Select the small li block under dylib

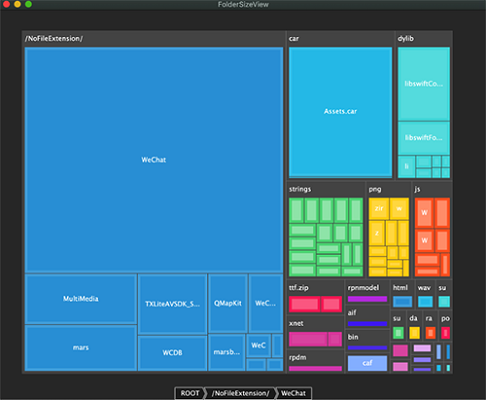pos(406,166)
